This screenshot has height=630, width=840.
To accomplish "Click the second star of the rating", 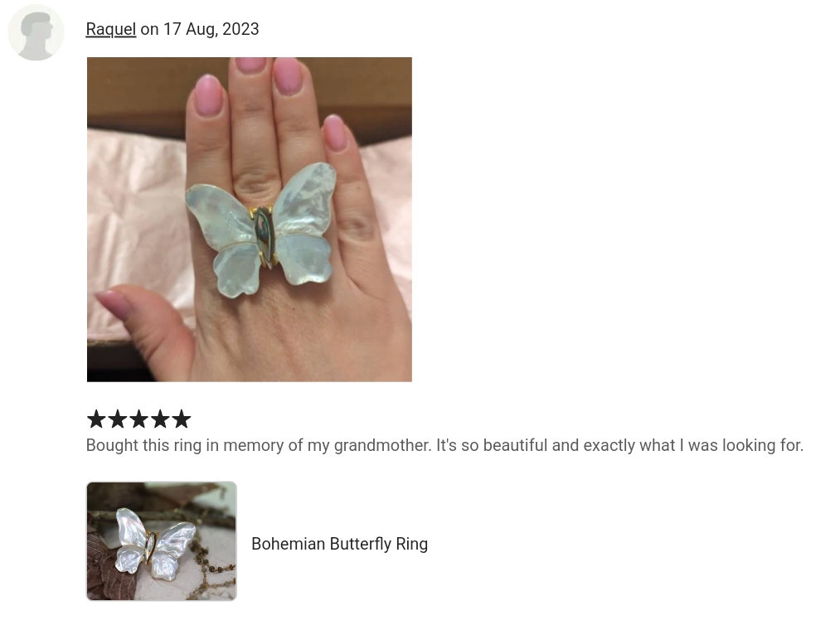I will click(117, 419).
